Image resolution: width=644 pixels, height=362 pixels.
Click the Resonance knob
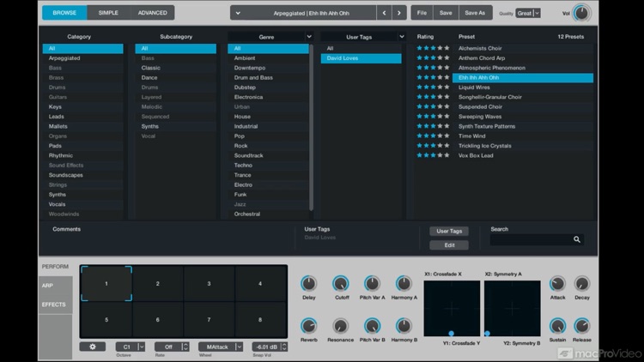click(x=341, y=326)
